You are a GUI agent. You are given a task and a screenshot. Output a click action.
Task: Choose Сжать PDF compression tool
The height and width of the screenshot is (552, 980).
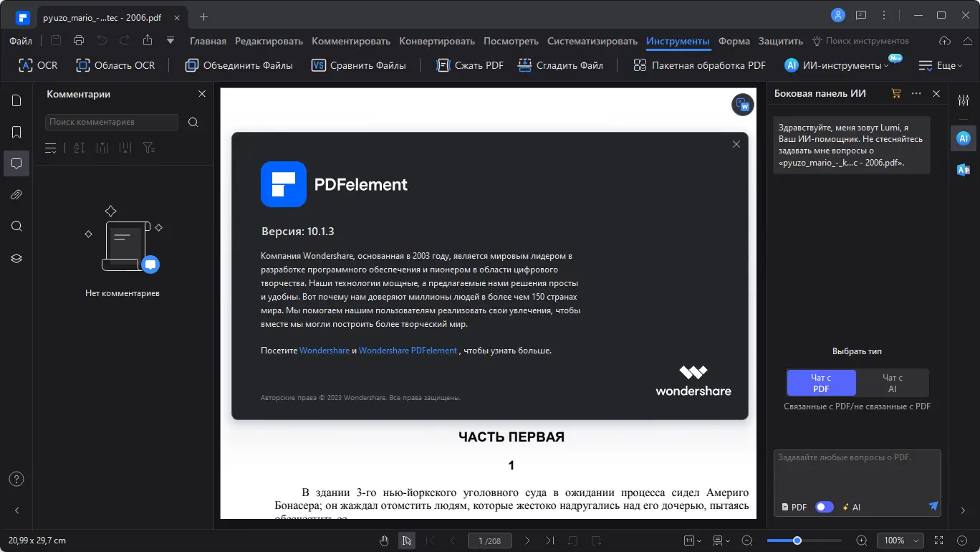[x=470, y=65]
